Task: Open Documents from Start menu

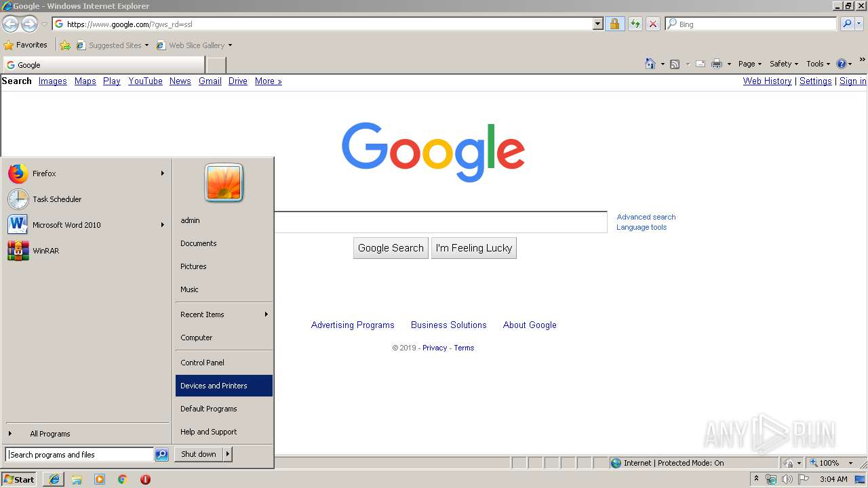Action: coord(224,243)
